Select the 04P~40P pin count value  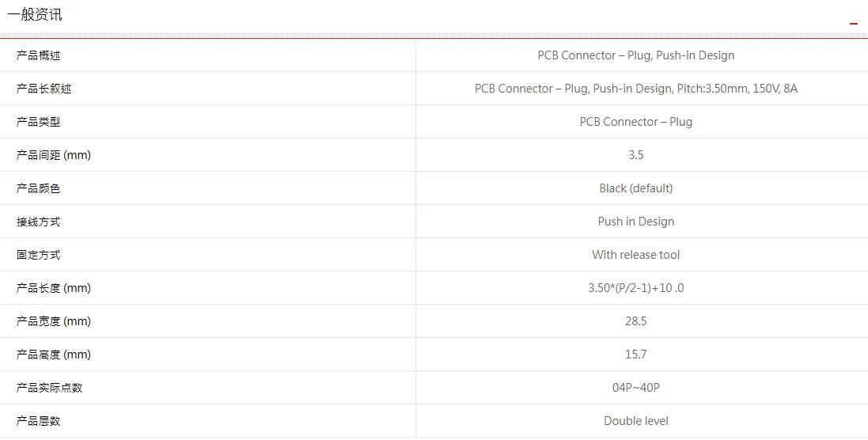click(x=636, y=388)
